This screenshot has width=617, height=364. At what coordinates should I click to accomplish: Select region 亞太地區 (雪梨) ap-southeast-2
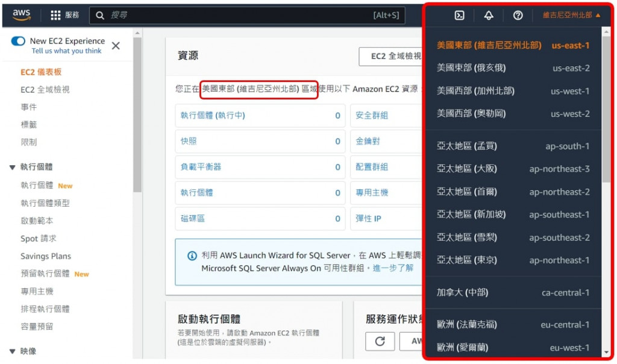pyautogui.click(x=513, y=237)
